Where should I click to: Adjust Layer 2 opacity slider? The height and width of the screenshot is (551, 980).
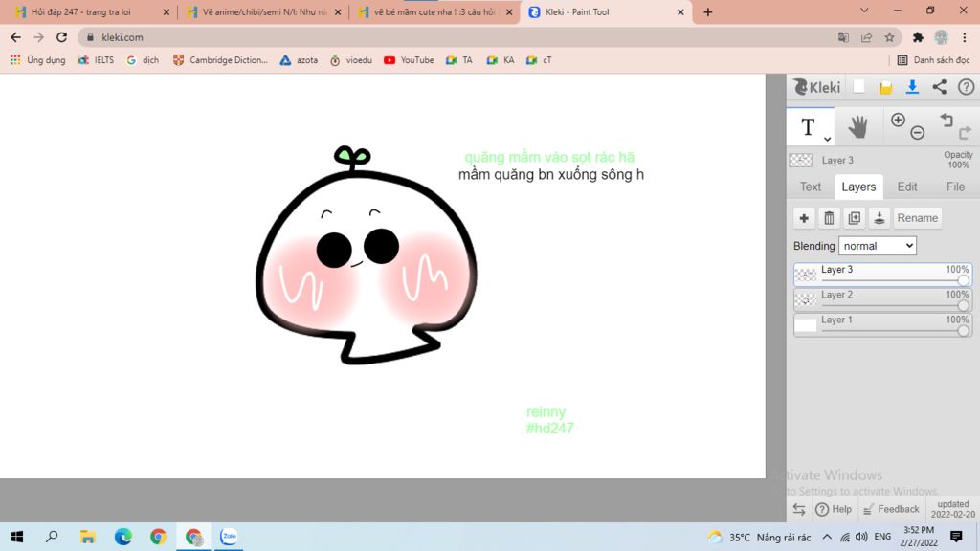pyautogui.click(x=963, y=305)
